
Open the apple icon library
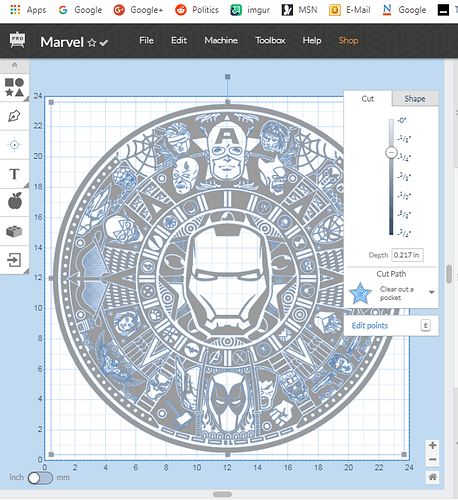coord(14,202)
